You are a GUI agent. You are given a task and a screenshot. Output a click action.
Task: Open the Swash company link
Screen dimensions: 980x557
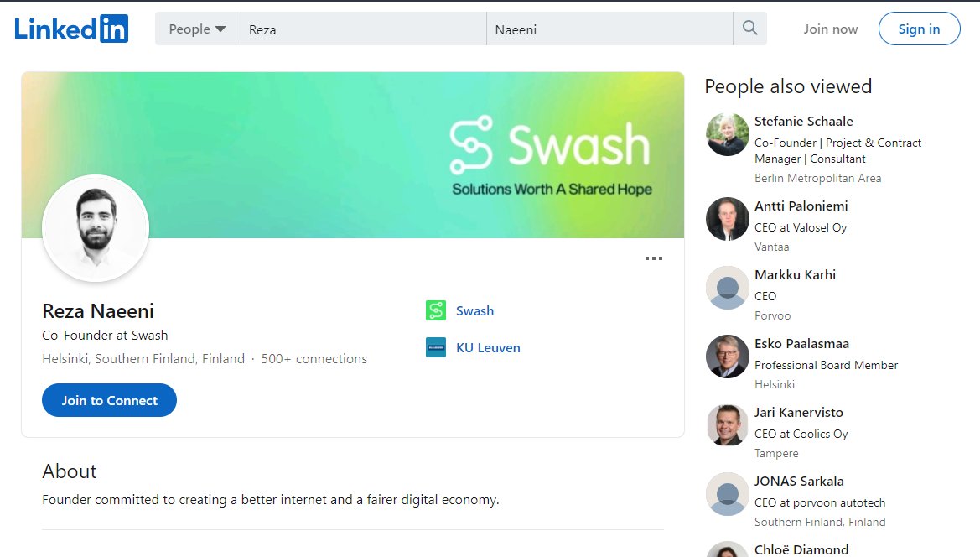[x=475, y=310]
